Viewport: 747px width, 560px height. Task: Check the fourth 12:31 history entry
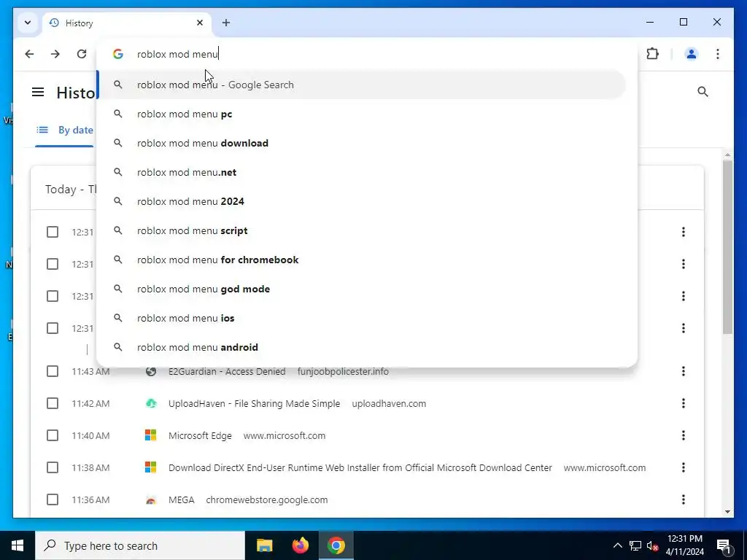(x=53, y=328)
